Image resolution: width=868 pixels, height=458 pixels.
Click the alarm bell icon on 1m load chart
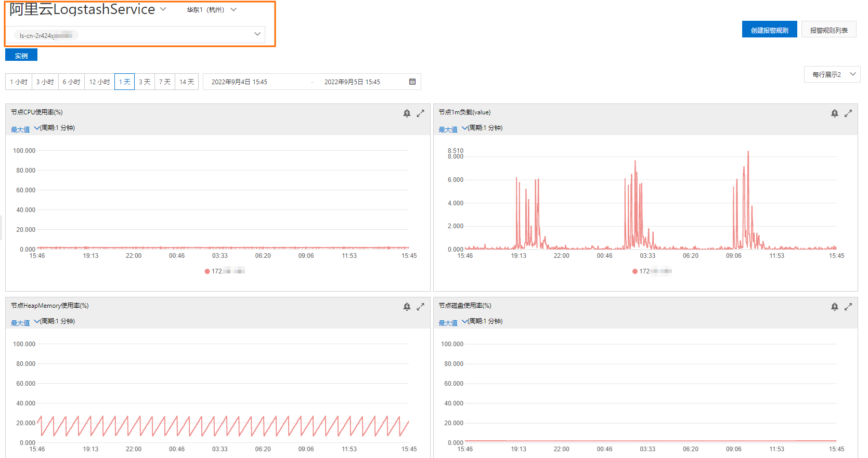834,113
